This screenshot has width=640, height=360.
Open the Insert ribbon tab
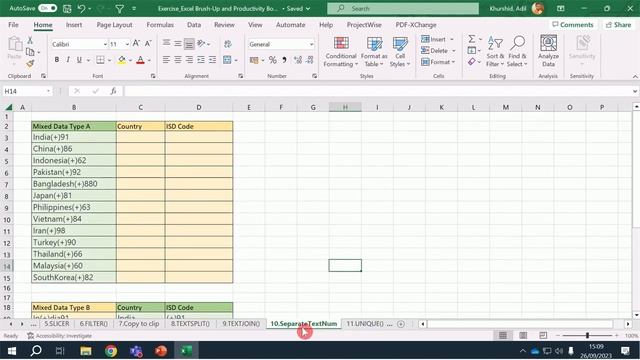[74, 24]
